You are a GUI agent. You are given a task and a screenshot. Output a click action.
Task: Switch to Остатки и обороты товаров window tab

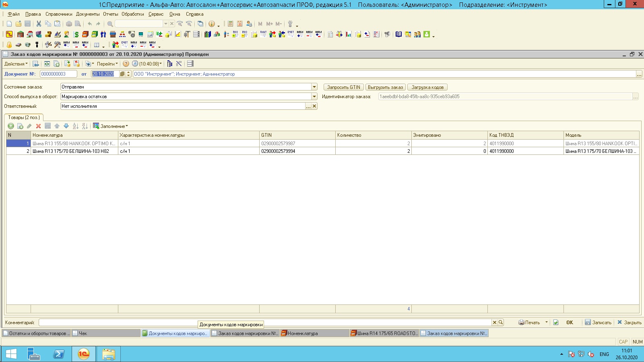pos(36,333)
